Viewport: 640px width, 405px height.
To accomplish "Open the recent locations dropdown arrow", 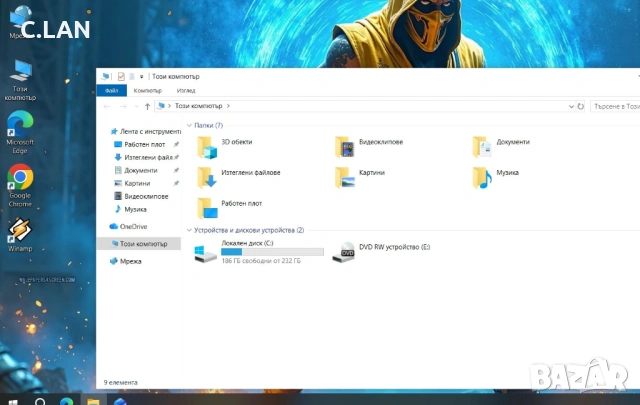I will tap(136, 106).
